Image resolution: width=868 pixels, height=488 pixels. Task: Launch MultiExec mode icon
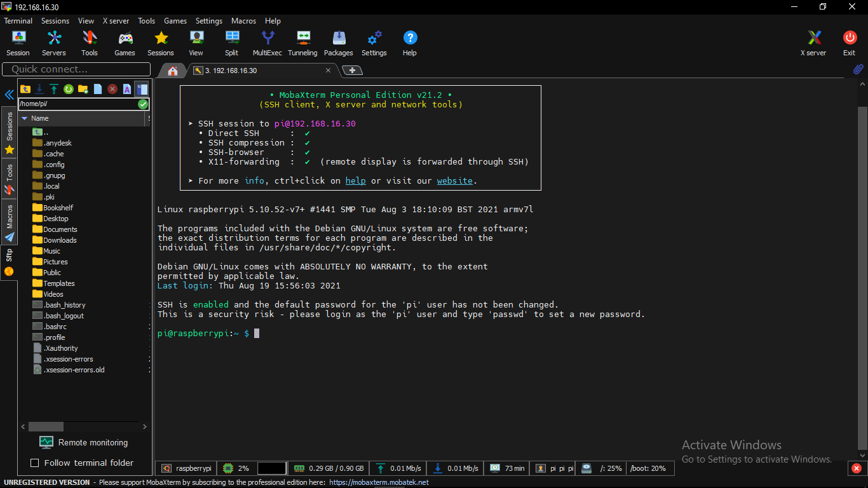tap(268, 43)
